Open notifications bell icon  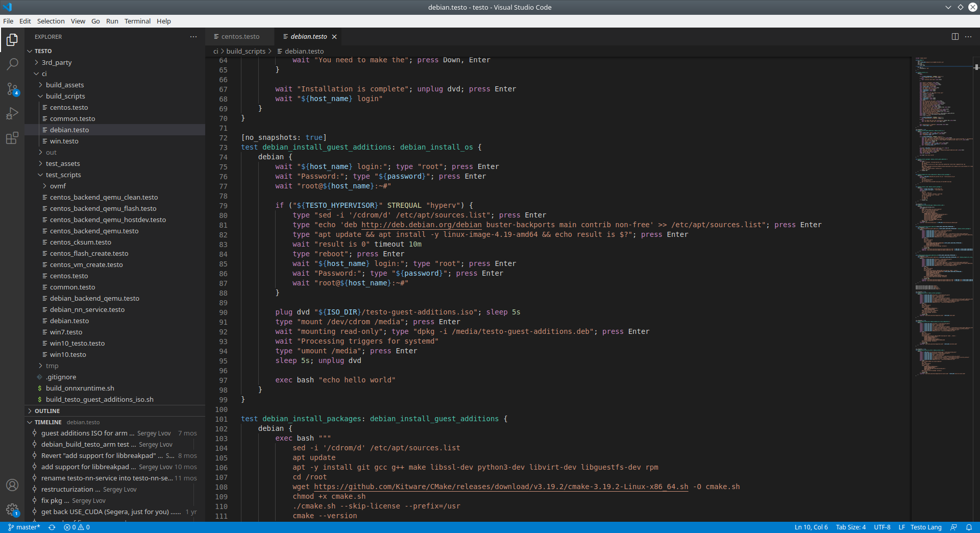point(969,527)
